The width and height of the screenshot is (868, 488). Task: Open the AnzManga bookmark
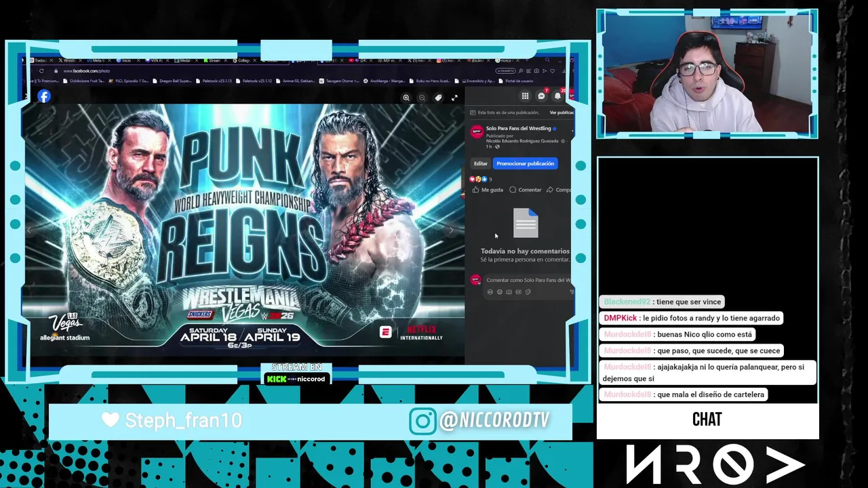tap(385, 81)
